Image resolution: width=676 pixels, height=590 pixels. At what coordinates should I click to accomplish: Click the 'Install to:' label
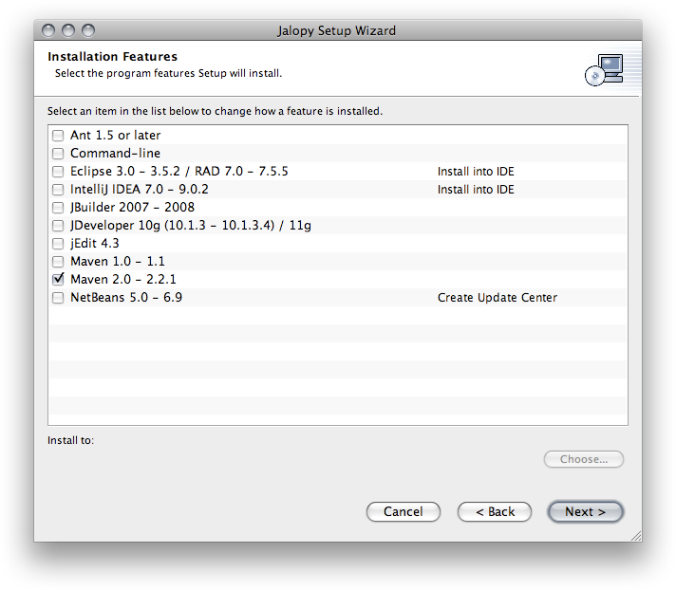pos(70,440)
